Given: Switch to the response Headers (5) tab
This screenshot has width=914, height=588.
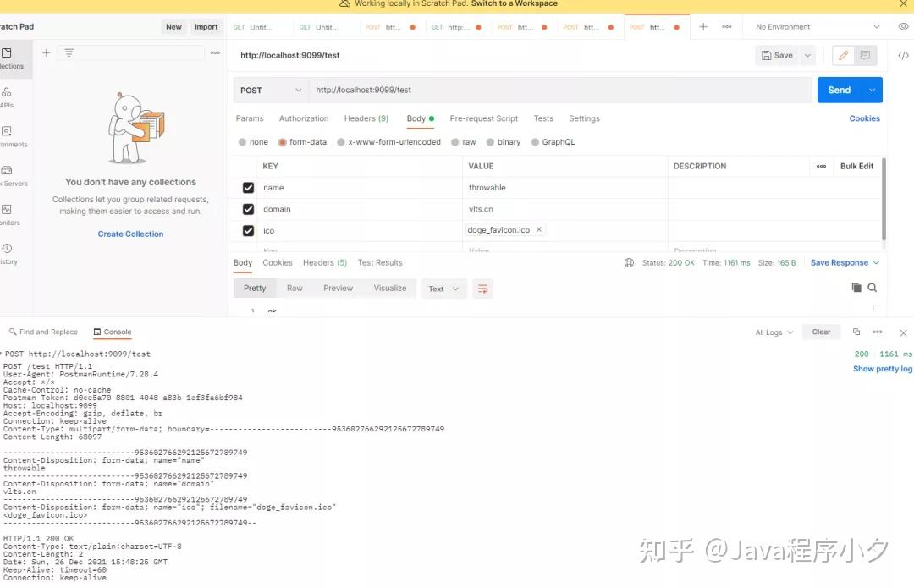Looking at the screenshot, I should click(x=325, y=263).
